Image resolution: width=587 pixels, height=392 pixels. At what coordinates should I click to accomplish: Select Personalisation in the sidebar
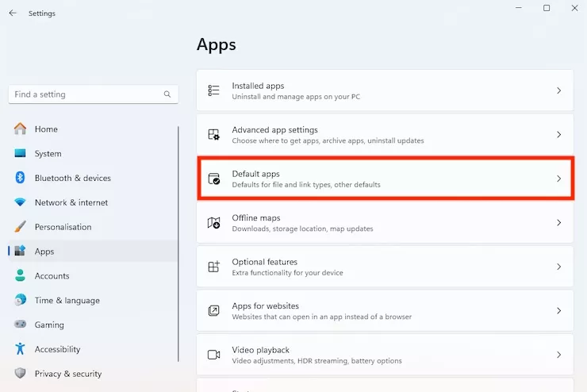point(63,227)
